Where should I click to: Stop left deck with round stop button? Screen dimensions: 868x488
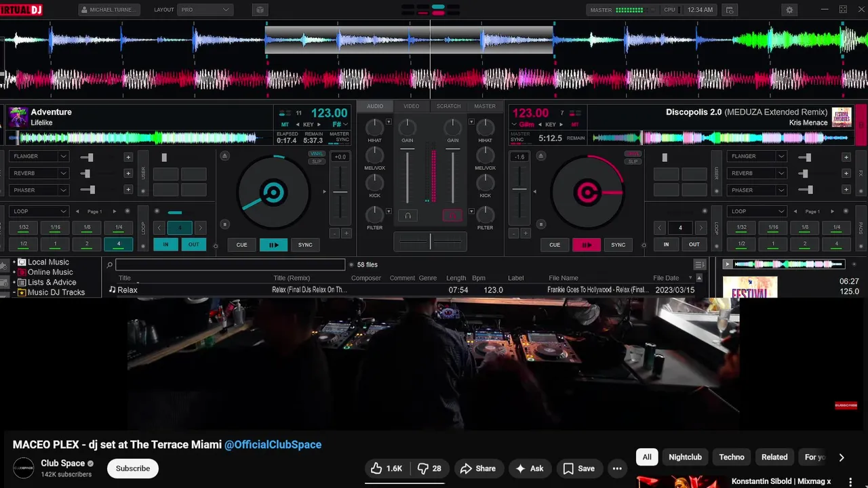pyautogui.click(x=224, y=224)
